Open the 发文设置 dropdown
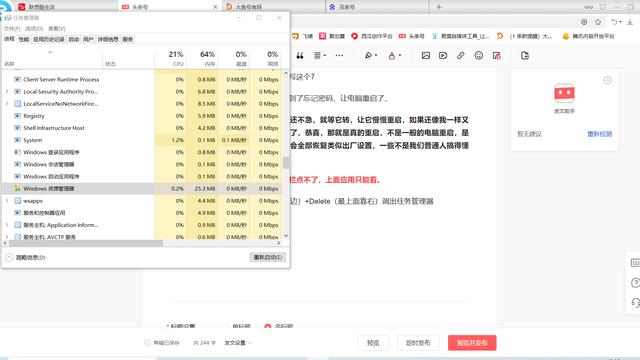Image resolution: width=640 pixels, height=360 pixels. click(238, 343)
